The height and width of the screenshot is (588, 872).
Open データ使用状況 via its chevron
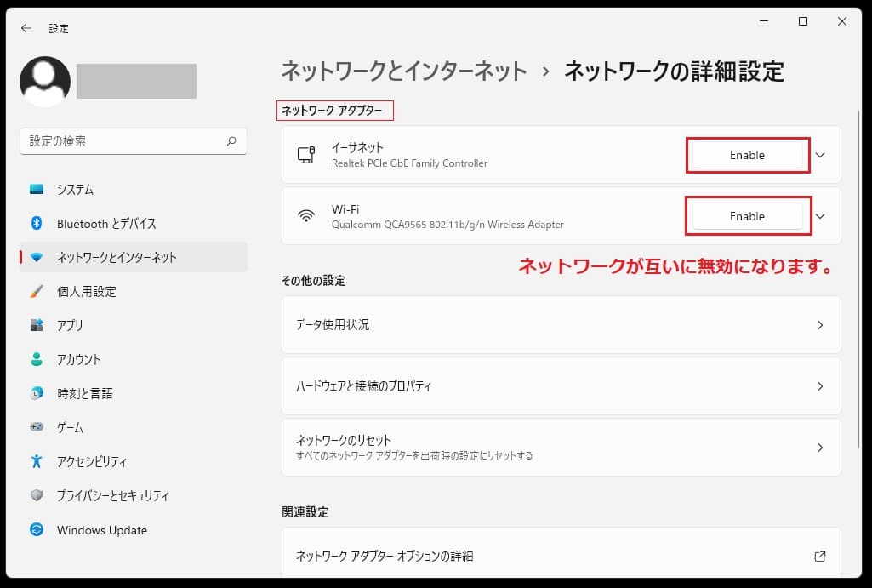(820, 325)
